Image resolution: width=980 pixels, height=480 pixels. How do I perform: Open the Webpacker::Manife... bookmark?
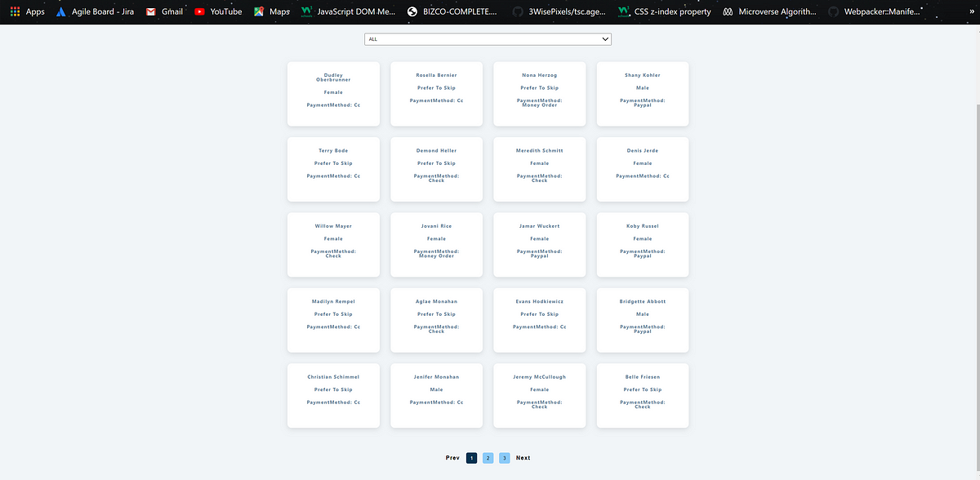click(874, 11)
